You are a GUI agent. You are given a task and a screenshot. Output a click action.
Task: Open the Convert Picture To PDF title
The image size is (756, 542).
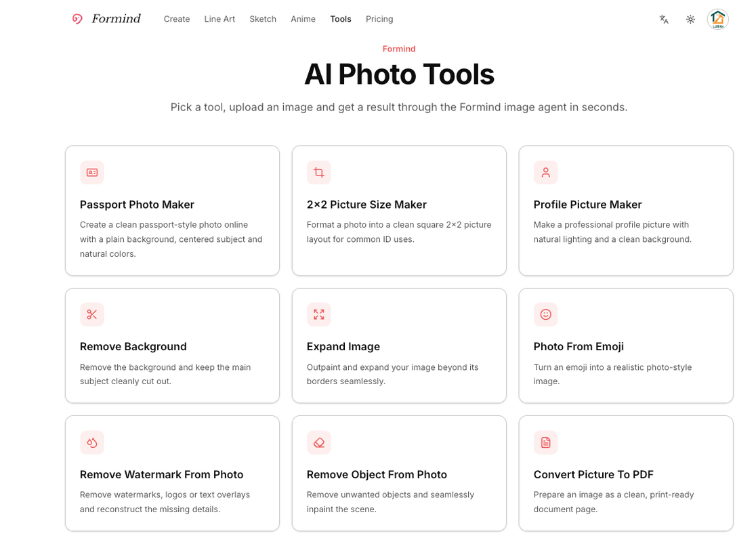tap(593, 474)
